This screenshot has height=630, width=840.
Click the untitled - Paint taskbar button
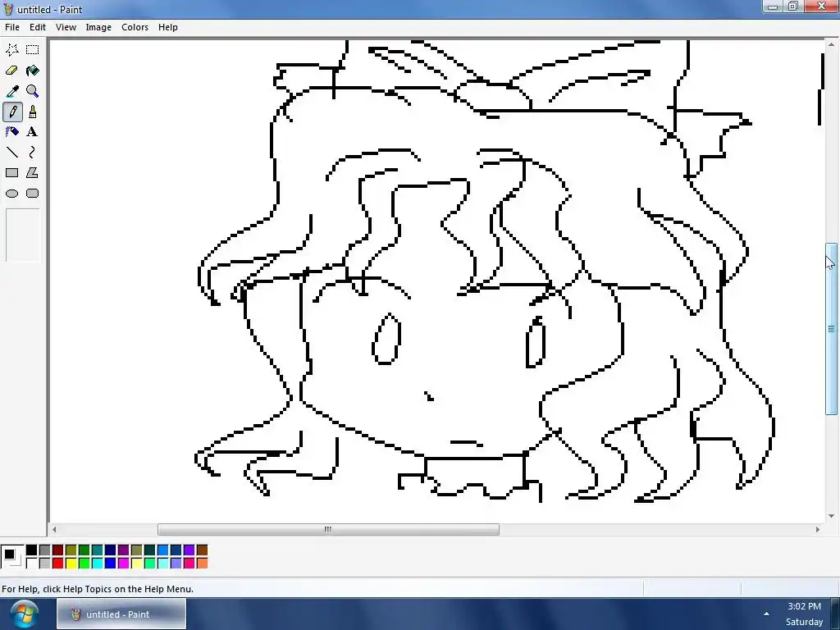coord(121,614)
